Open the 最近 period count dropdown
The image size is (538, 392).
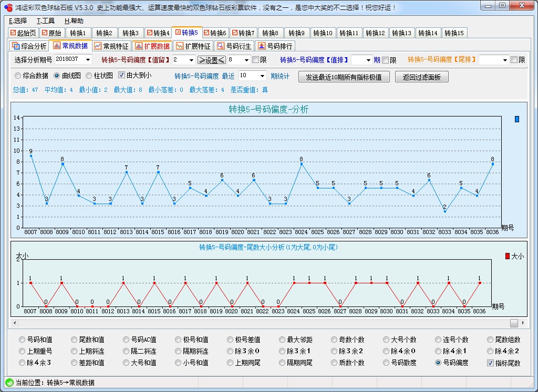click(262, 76)
